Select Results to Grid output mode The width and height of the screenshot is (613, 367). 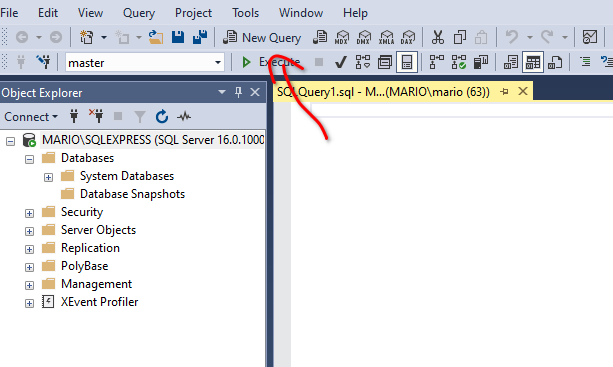[533, 62]
